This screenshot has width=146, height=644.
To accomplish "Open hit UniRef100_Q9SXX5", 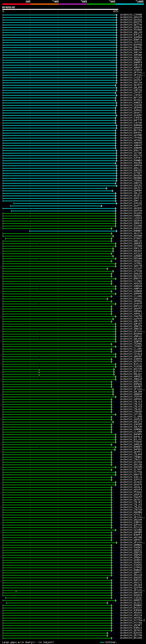I will (x=131, y=17).
